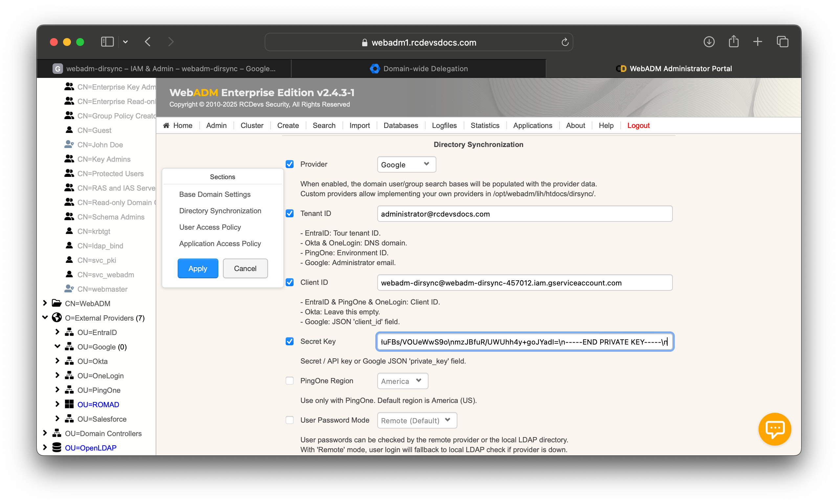
Task: Open the Provider dropdown set to Google
Action: click(x=406, y=164)
